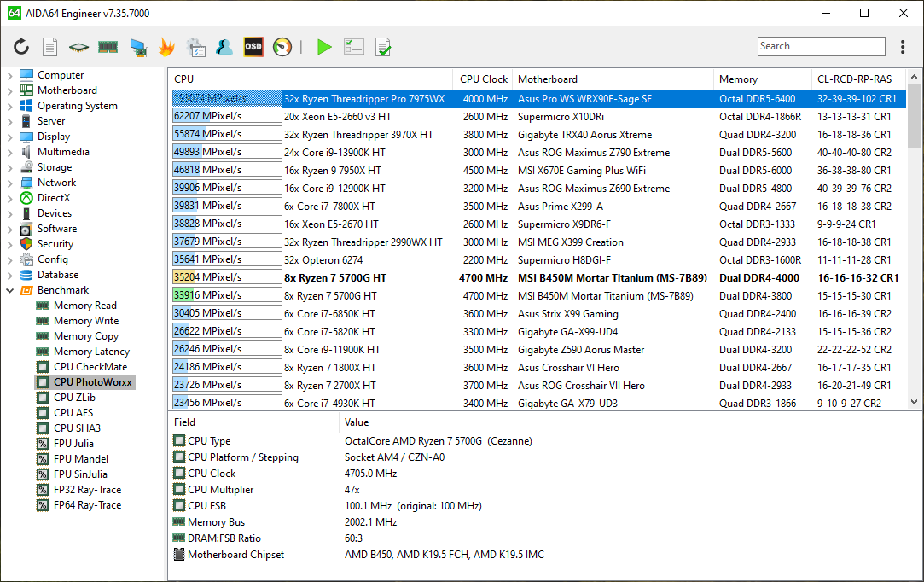Image resolution: width=924 pixels, height=582 pixels.
Task: Expand the Storage tree node
Action: pyautogui.click(x=9, y=167)
